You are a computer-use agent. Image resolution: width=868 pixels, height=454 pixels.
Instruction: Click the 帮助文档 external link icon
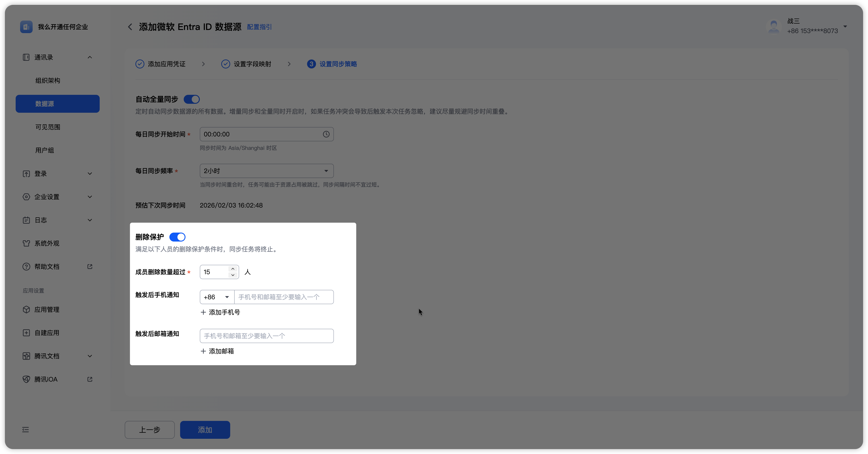coord(90,266)
